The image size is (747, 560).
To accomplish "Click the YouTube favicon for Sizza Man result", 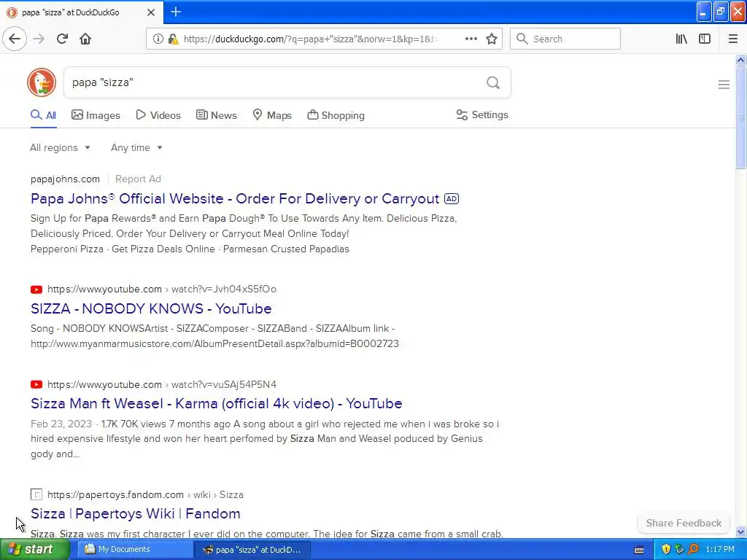I will 36,384.
